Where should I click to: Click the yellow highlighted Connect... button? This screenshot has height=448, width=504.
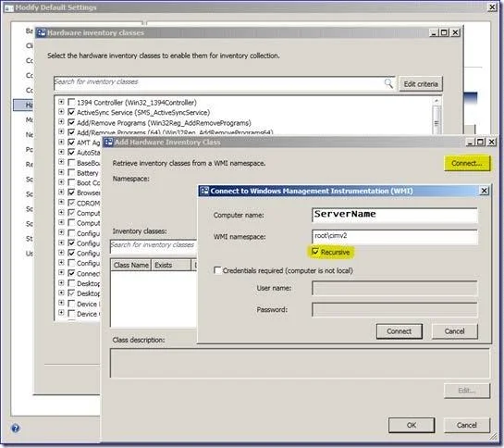coord(467,163)
